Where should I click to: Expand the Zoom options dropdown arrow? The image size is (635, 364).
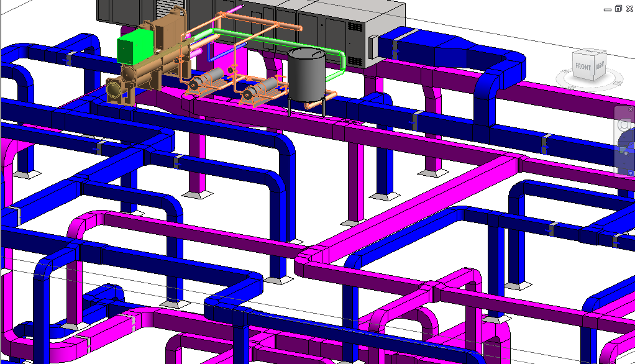624,163
